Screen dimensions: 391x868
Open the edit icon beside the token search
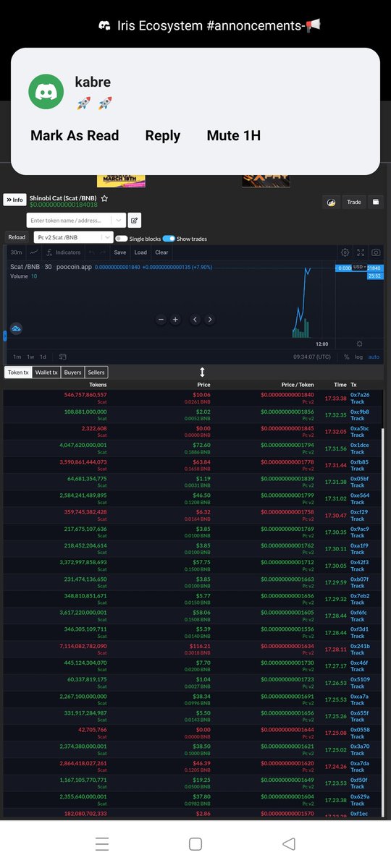coord(135,220)
